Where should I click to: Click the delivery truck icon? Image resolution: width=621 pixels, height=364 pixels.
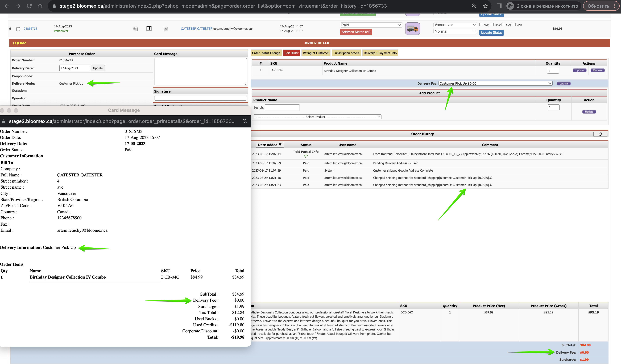click(412, 29)
